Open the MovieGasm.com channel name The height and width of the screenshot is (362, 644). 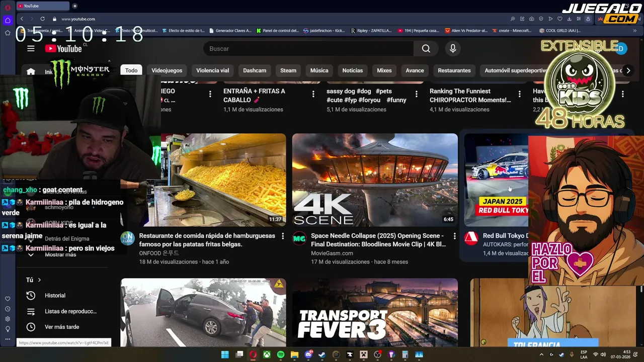[332, 253]
